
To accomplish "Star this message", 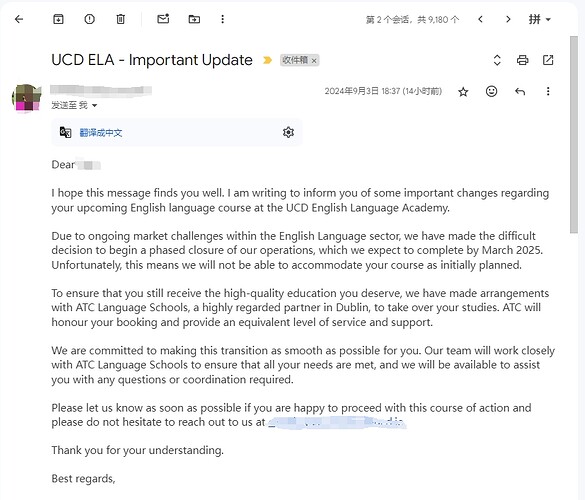I will click(463, 92).
